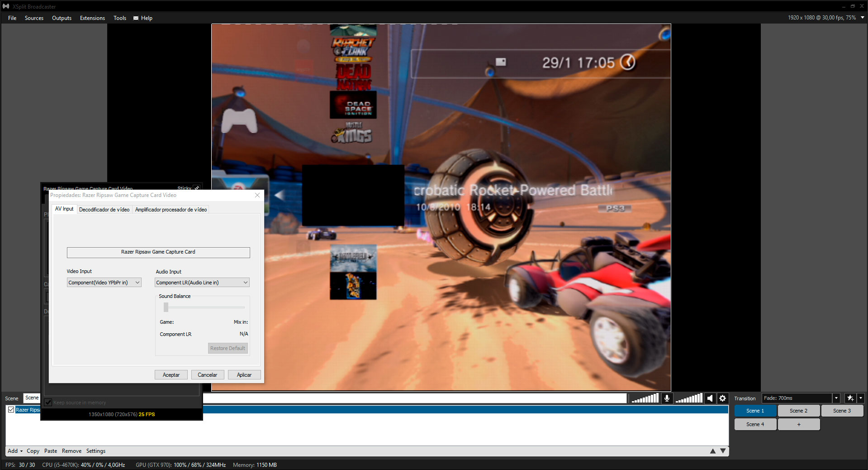Open the Add source dropdown
868x470 pixels.
(15, 451)
